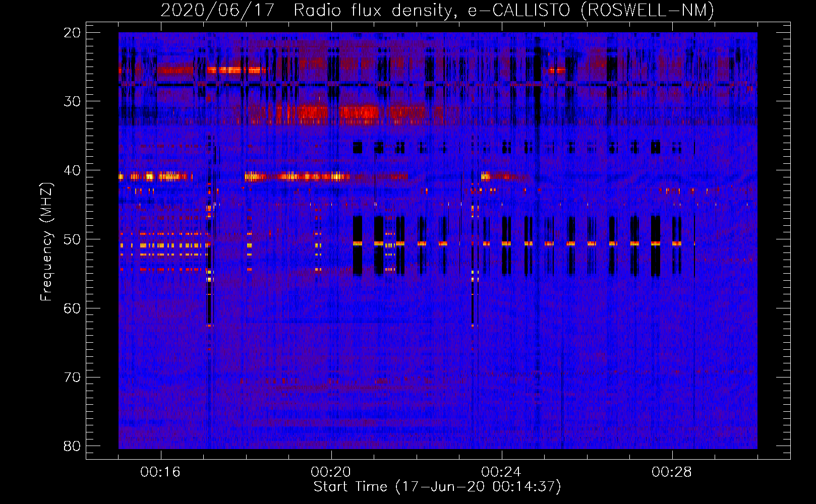This screenshot has height=504, width=816.
Task: Click the time axis label '00:28'
Action: [672, 472]
